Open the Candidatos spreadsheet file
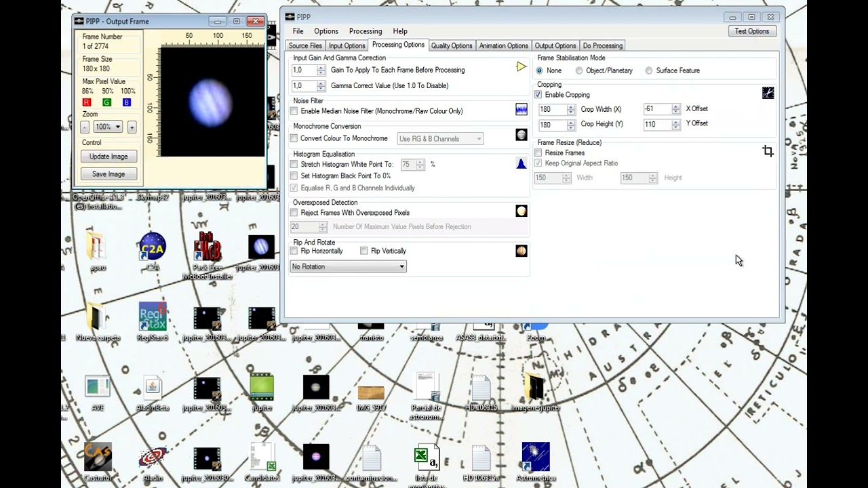 coord(262,462)
